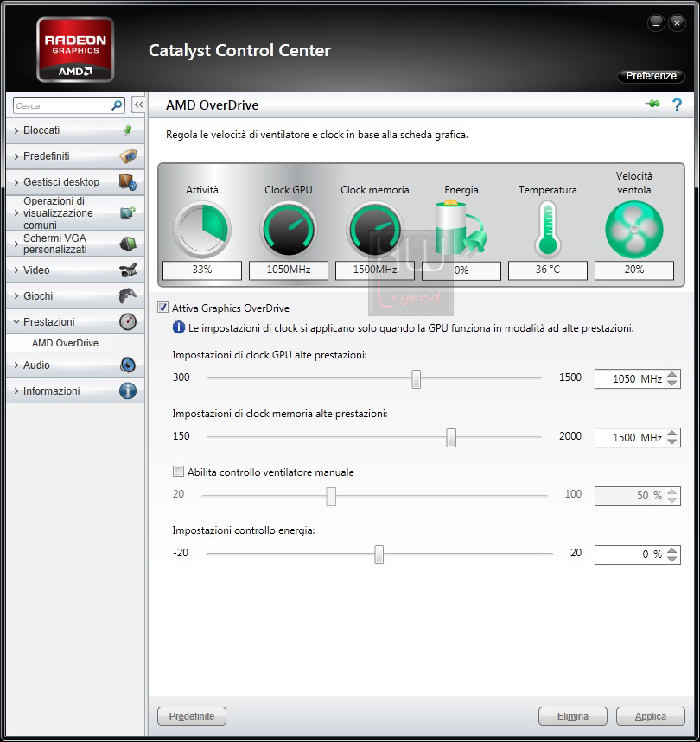Increase memory clock 1500 MHz with up arrow
The image size is (700, 742).
(x=672, y=433)
